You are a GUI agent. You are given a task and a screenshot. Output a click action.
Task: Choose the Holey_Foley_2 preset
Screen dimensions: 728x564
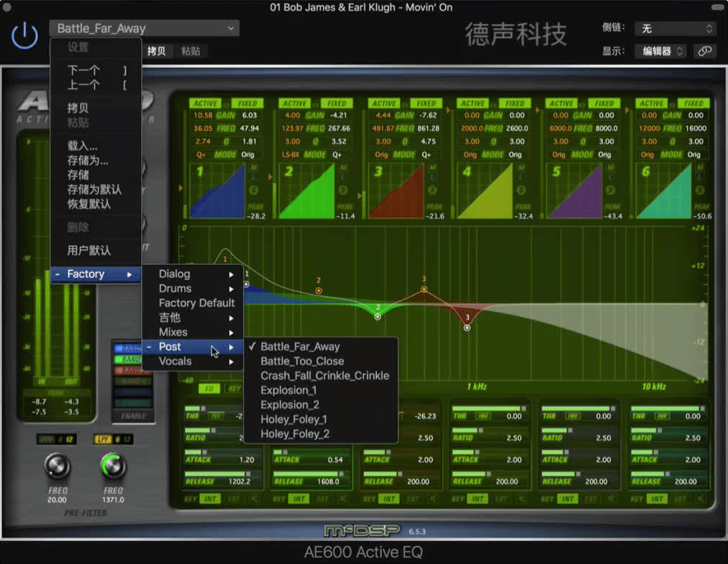click(x=321, y=434)
